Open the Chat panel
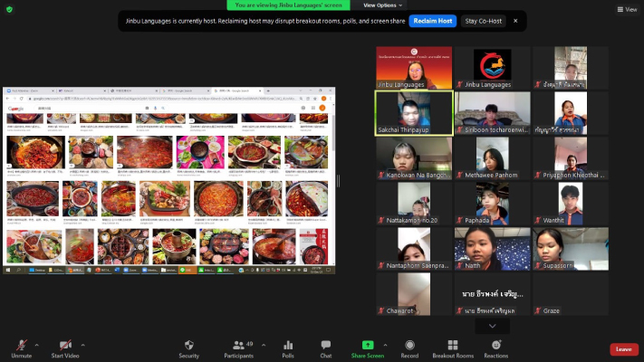The width and height of the screenshot is (644, 362). [x=325, y=348]
